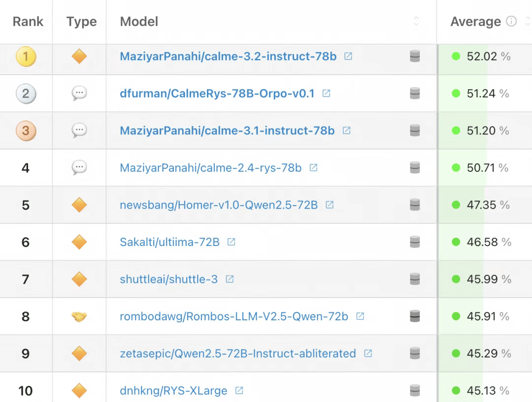
Task: Open MaziyarPanahi/calme-3.2-instruct-78b model link
Action: pyautogui.click(x=229, y=56)
